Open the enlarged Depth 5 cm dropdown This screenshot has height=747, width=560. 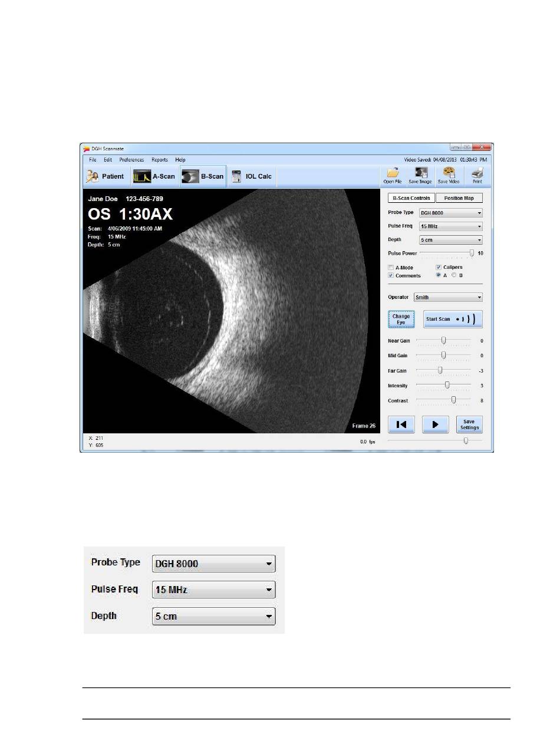213,617
